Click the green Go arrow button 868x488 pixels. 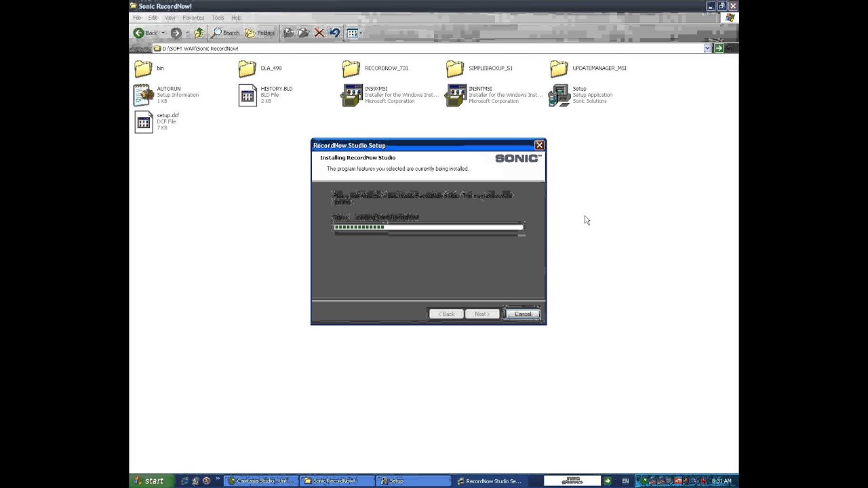click(x=719, y=48)
